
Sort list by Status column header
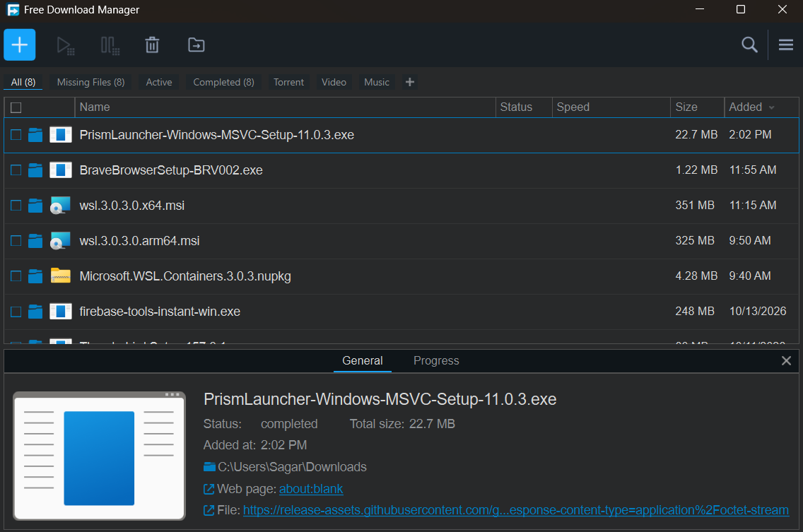click(x=524, y=107)
